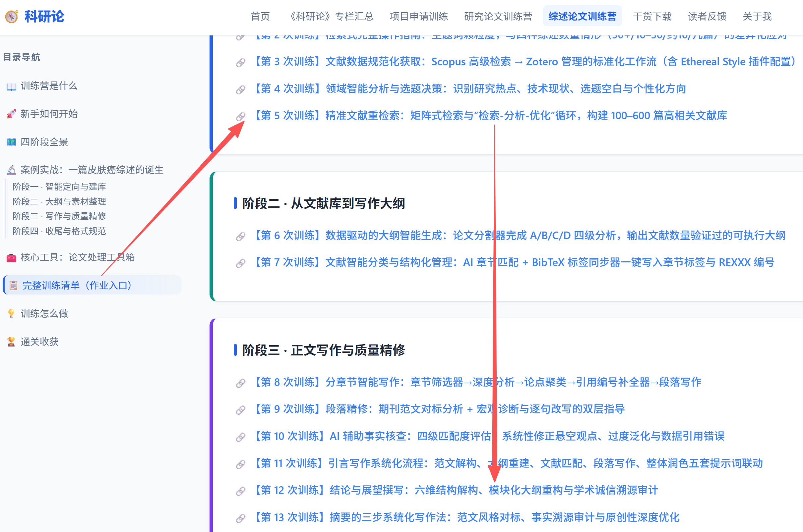Viewport: 803px width, 532px height.
Task: Click the book icon next to 训练营是什么
Action: click(x=11, y=86)
